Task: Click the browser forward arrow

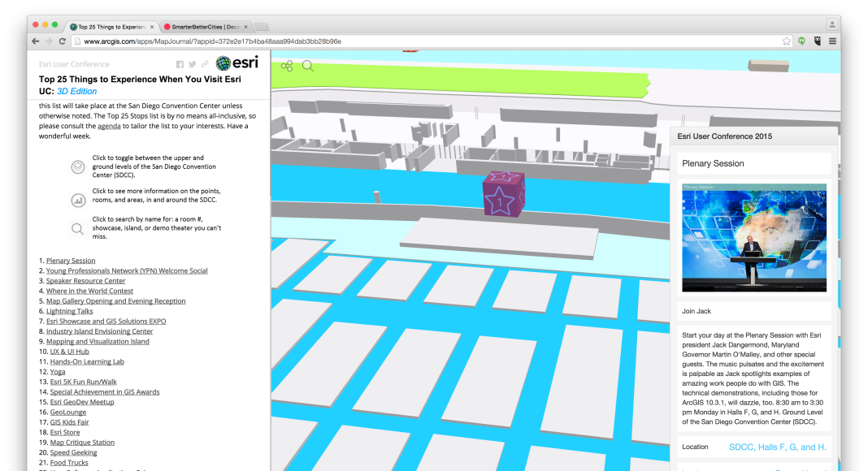Action: pyautogui.click(x=49, y=41)
